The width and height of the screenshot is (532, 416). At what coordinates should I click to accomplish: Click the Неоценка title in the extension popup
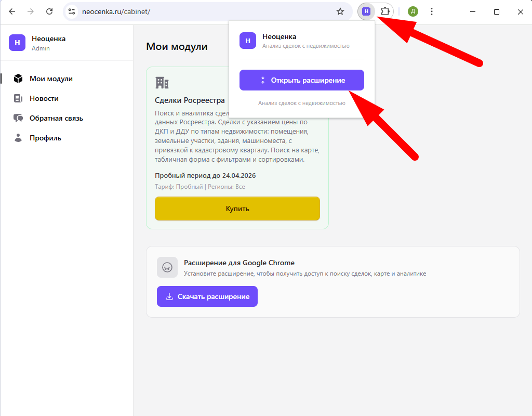point(279,37)
